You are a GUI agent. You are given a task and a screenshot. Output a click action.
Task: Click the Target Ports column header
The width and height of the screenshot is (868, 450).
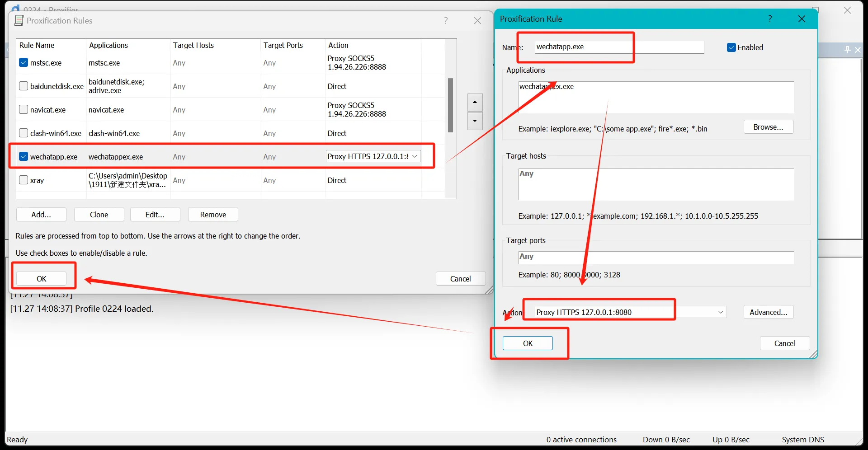[x=293, y=45]
